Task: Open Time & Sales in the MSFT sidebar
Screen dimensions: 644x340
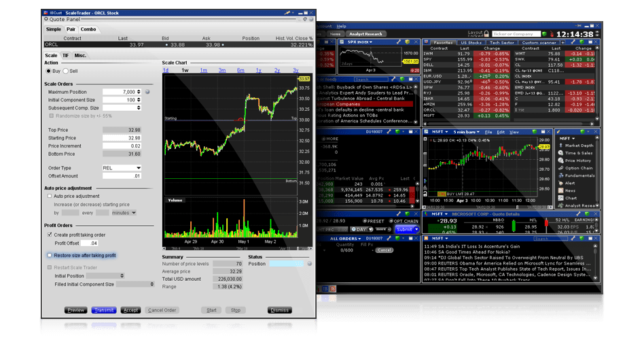Action: (578, 153)
